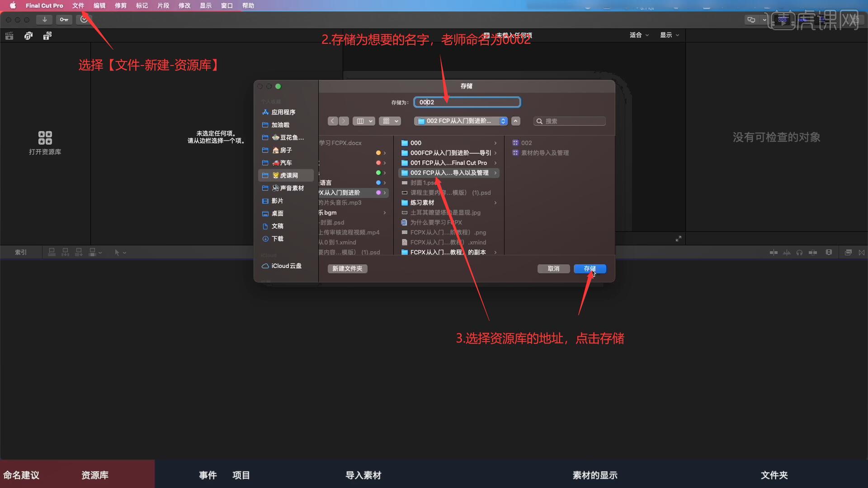Open the viewer 适合 zoom dropdown
The height and width of the screenshot is (488, 868).
(639, 35)
